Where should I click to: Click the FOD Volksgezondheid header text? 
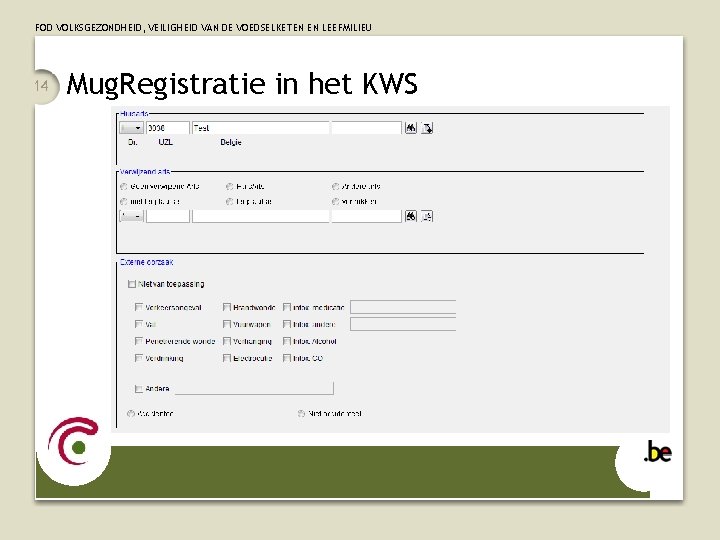coord(203,28)
